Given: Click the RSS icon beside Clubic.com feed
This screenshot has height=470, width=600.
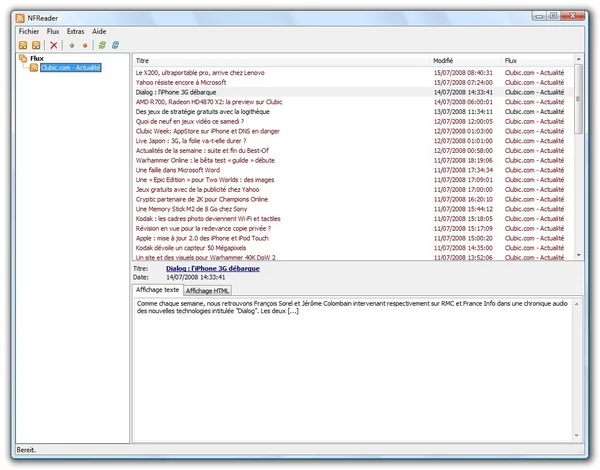Looking at the screenshot, I should 34,68.
